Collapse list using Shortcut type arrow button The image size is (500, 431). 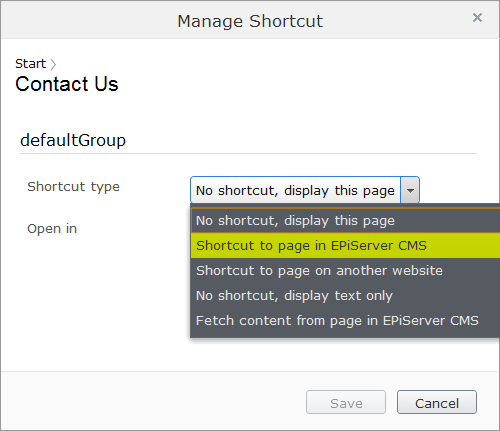(410, 190)
